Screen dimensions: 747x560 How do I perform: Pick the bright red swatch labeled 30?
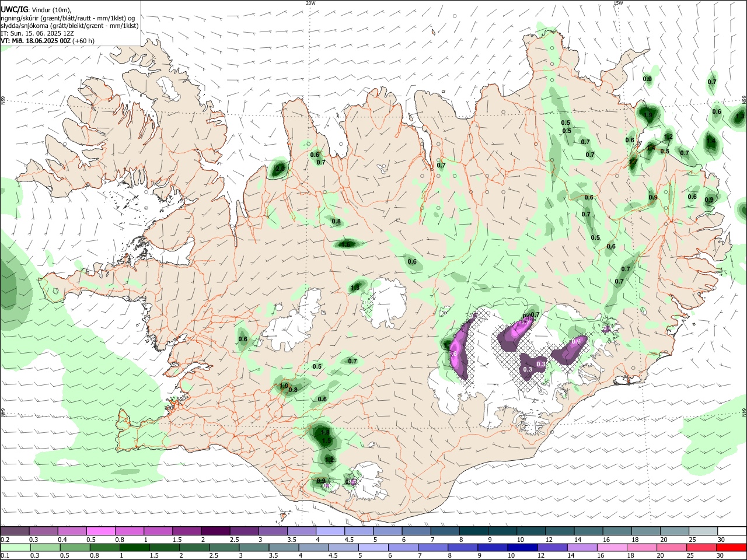(731, 547)
